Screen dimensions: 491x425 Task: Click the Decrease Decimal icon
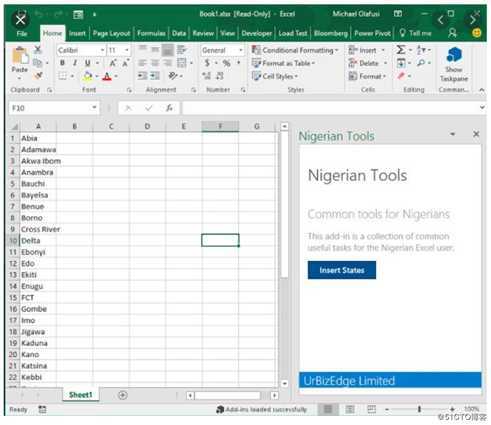[x=219, y=76]
